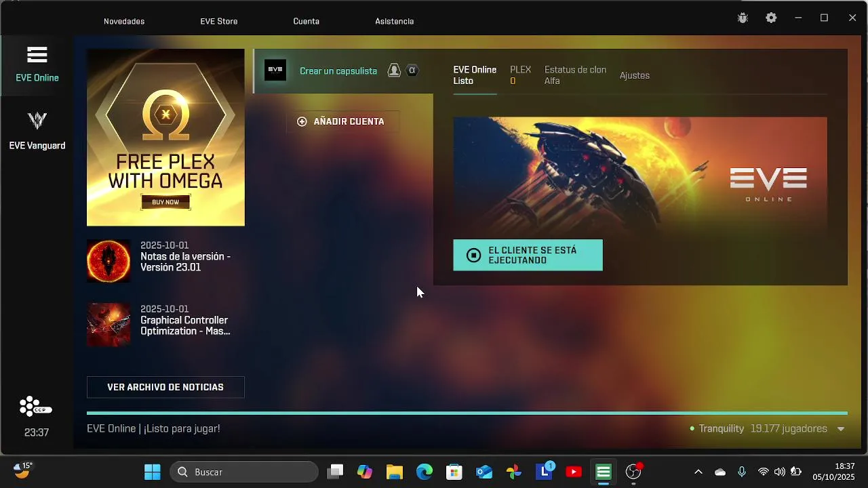
Task: Open Microsoft Edge from taskbar
Action: coord(425,472)
